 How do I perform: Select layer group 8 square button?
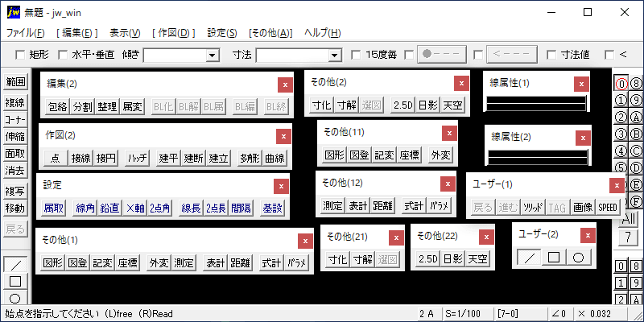click(636, 266)
